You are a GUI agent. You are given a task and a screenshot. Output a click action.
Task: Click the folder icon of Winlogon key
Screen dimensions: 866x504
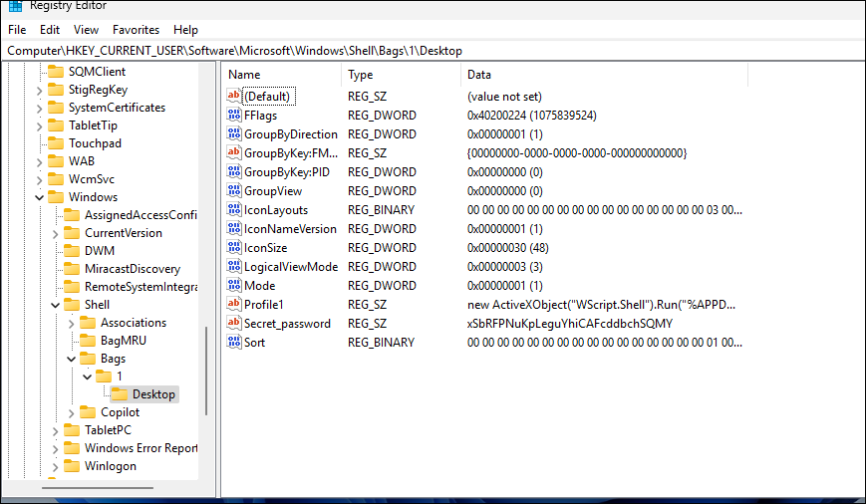coord(72,466)
